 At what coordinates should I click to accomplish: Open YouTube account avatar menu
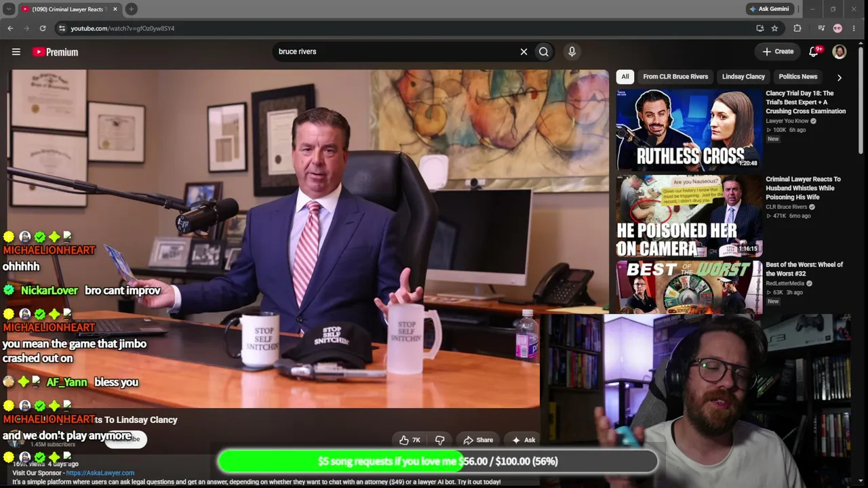coord(840,52)
